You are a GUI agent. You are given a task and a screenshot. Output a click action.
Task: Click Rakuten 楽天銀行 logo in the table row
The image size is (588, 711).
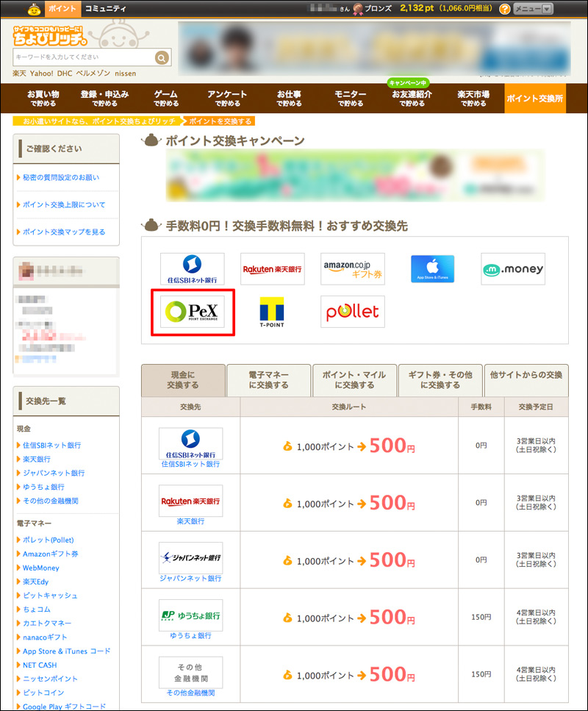click(x=191, y=501)
